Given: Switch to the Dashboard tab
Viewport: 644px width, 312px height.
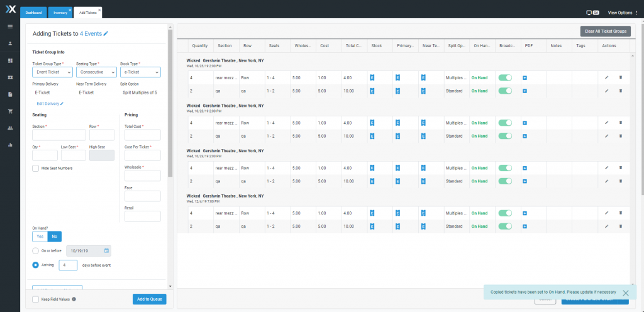Looking at the screenshot, I should (33, 13).
